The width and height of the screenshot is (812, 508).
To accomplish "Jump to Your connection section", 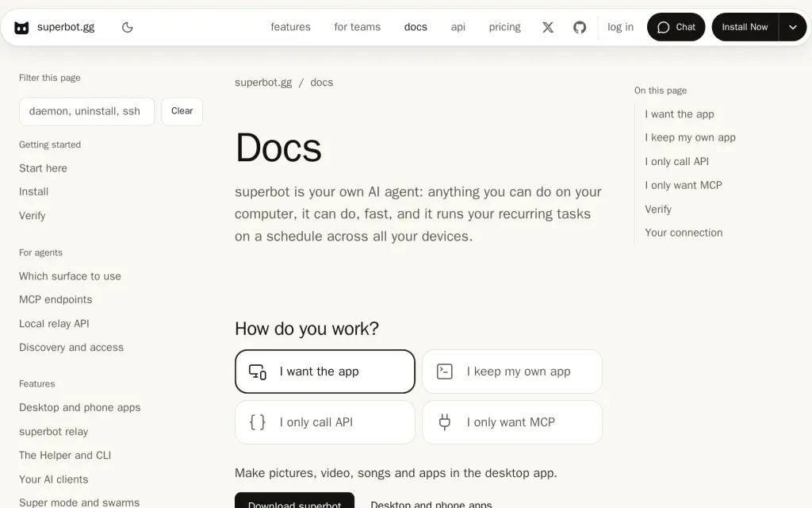I will coord(684,233).
